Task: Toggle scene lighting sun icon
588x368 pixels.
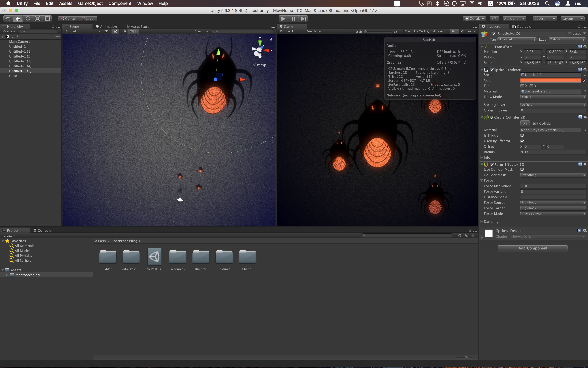Action: tap(115, 31)
